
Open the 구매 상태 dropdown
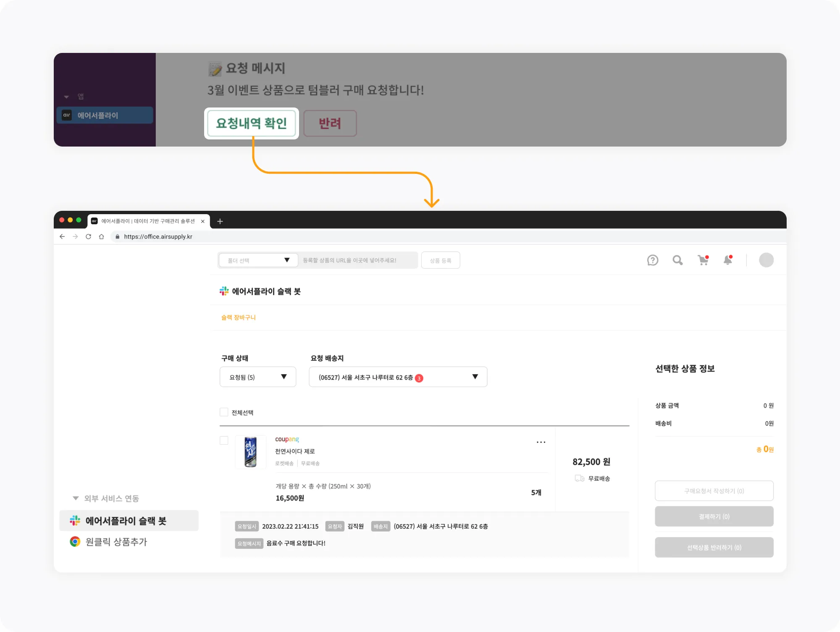(x=257, y=377)
